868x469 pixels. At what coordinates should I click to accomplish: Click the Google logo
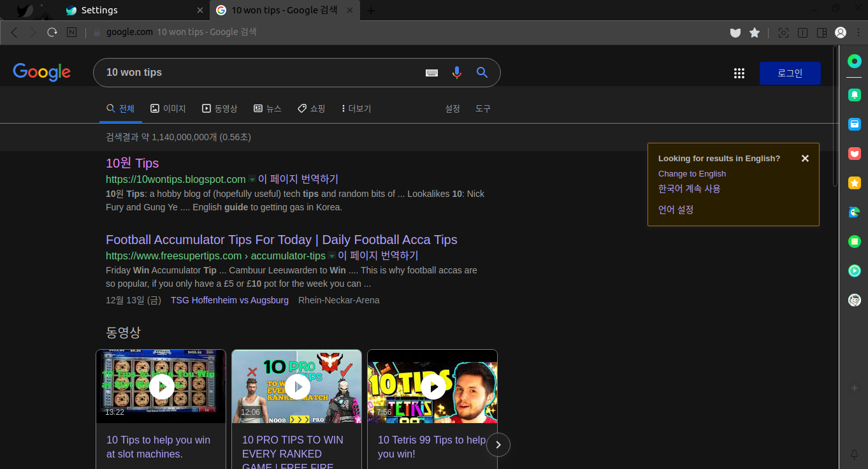click(41, 73)
